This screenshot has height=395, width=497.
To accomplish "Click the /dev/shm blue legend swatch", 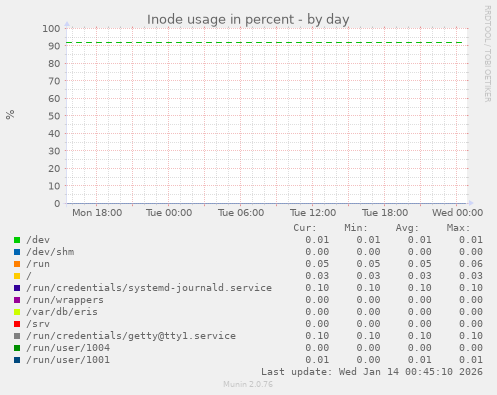I will point(17,252).
